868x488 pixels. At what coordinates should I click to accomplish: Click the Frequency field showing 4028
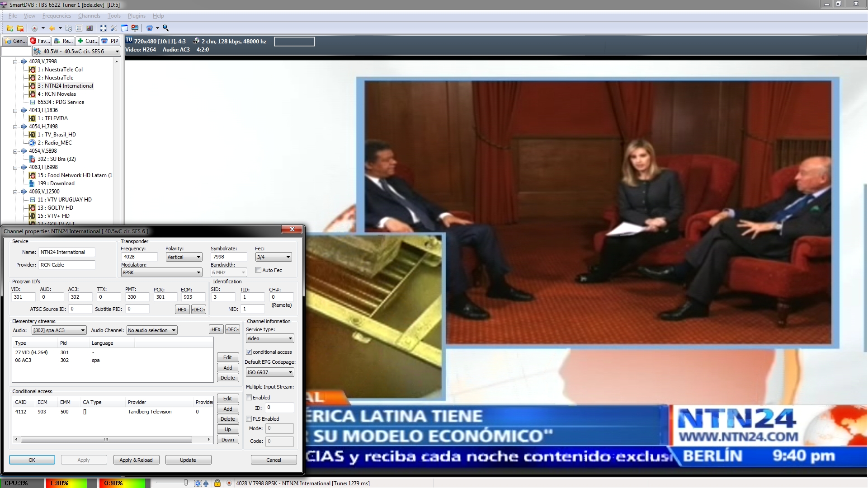click(139, 257)
